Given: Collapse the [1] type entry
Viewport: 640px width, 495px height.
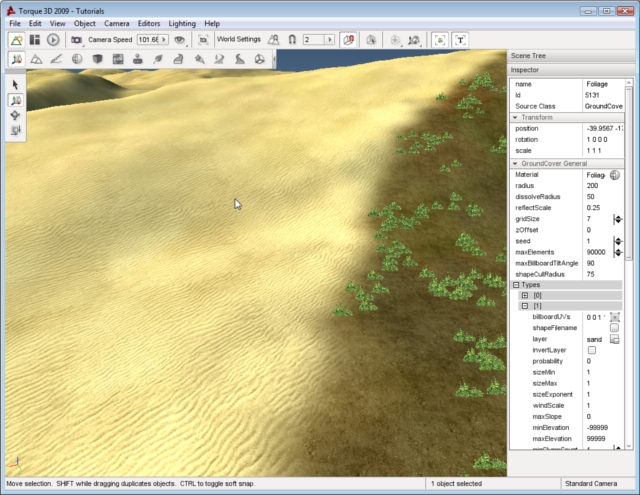Looking at the screenshot, I should click(525, 306).
